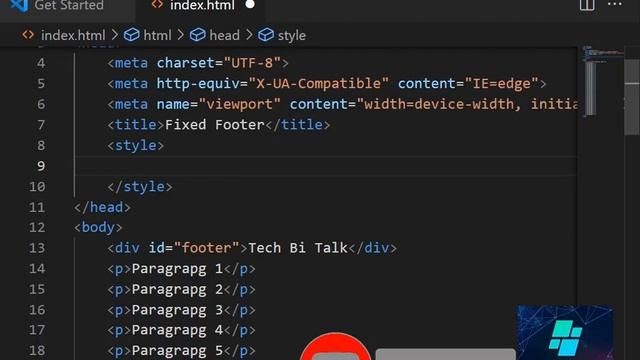Click the cube icon beside style breadcrumb

pyautogui.click(x=266, y=35)
